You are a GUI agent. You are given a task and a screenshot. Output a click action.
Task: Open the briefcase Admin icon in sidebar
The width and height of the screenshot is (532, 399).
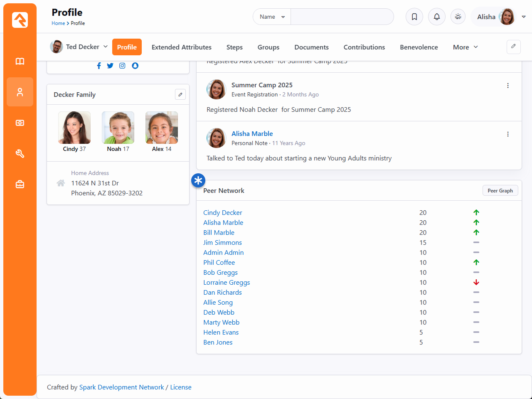20,185
